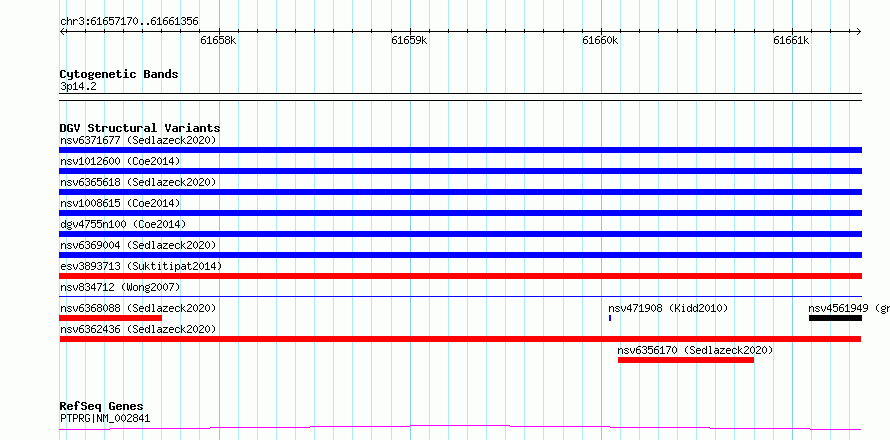Click the tiny blue mark of nsv471908
The image size is (890, 440).
[x=610, y=318]
